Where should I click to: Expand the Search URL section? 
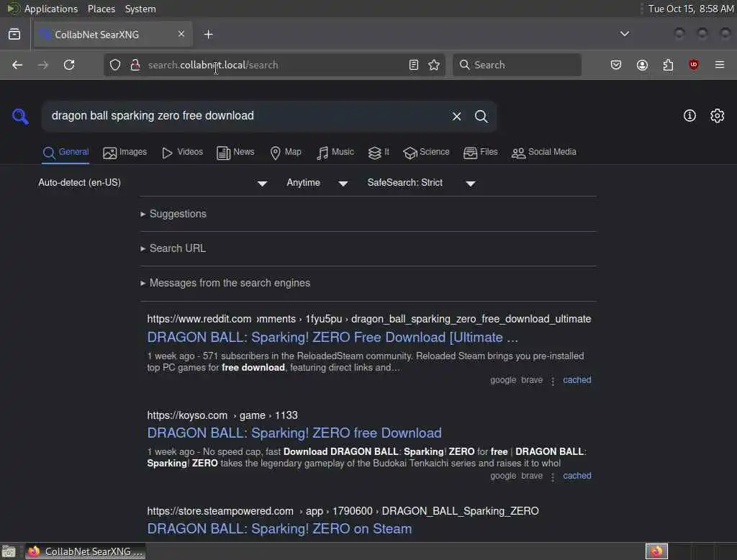point(173,248)
